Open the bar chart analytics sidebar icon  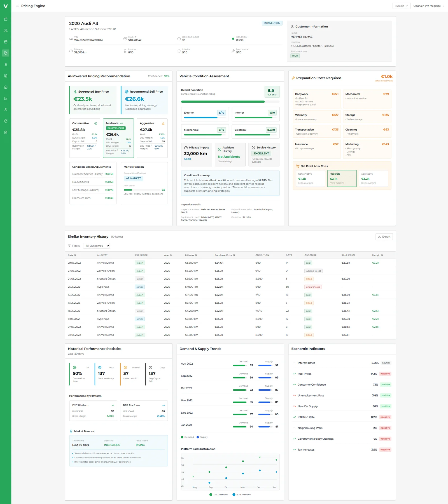6,99
